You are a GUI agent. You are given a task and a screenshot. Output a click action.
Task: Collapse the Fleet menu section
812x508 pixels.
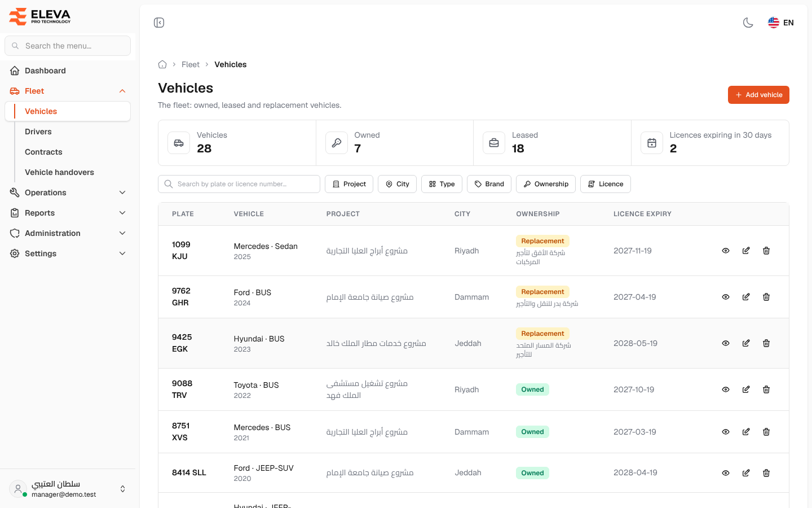point(68,91)
